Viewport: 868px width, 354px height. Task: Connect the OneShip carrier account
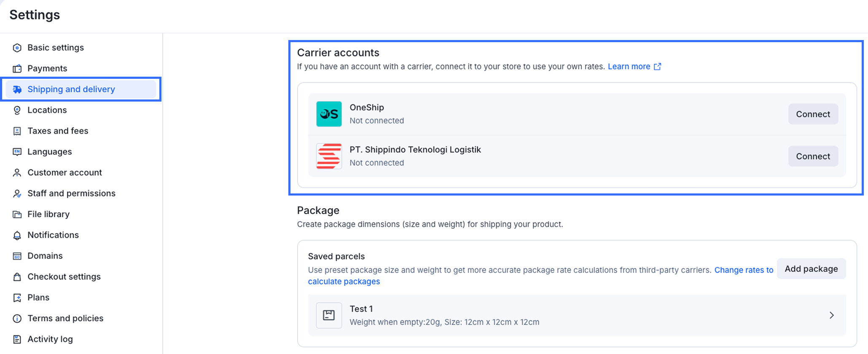[x=813, y=114]
